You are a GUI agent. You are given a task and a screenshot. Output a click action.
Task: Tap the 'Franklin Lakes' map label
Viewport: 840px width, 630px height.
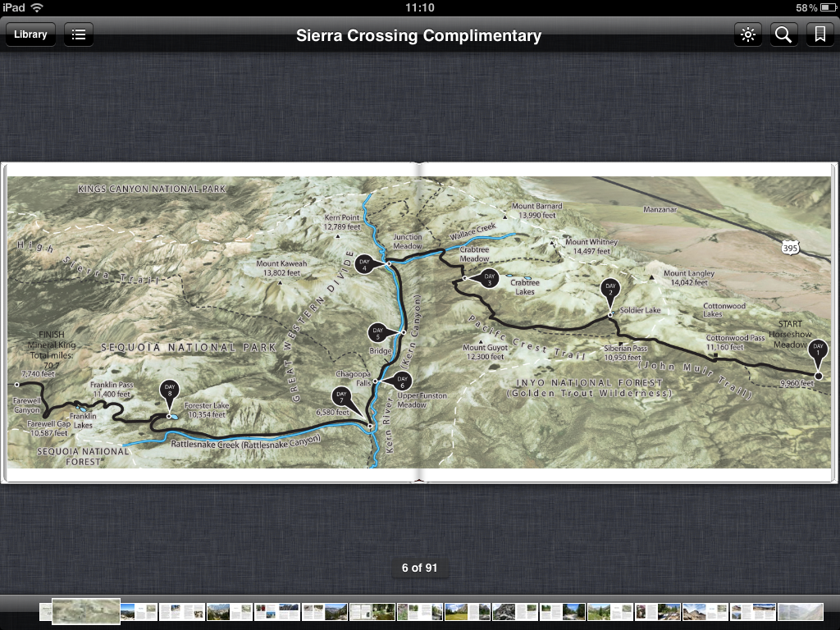pyautogui.click(x=83, y=421)
